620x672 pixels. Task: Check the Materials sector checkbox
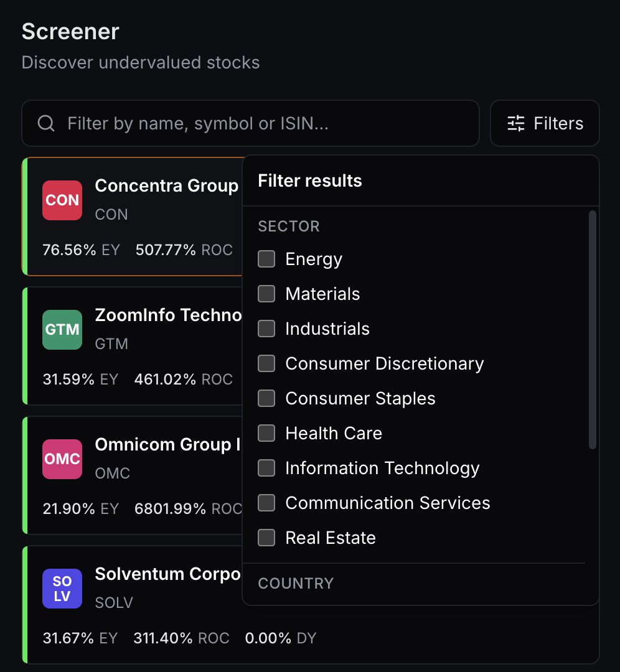[x=266, y=294]
